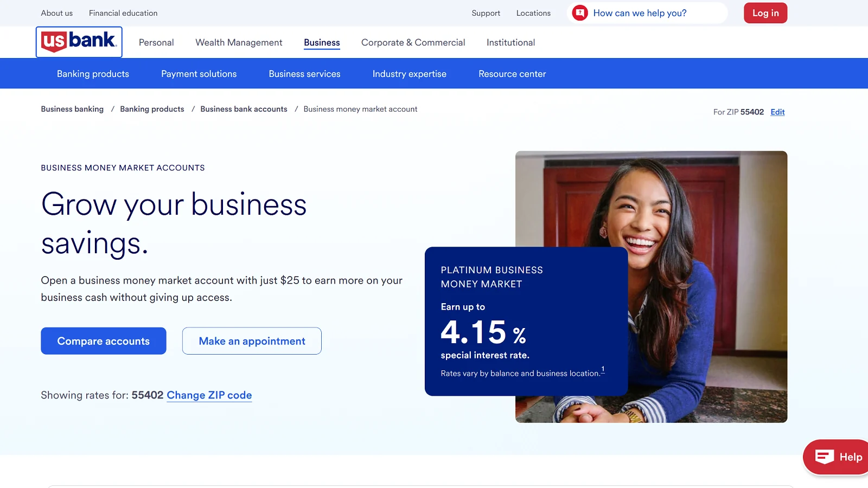This screenshot has width=868, height=488.
Task: Go to Business banking breadcrumb
Action: point(72,109)
